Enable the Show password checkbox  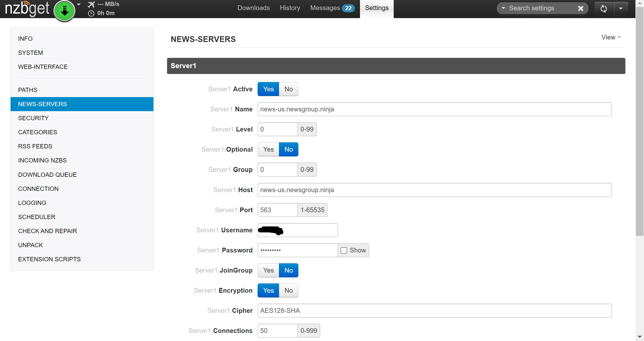tap(344, 250)
